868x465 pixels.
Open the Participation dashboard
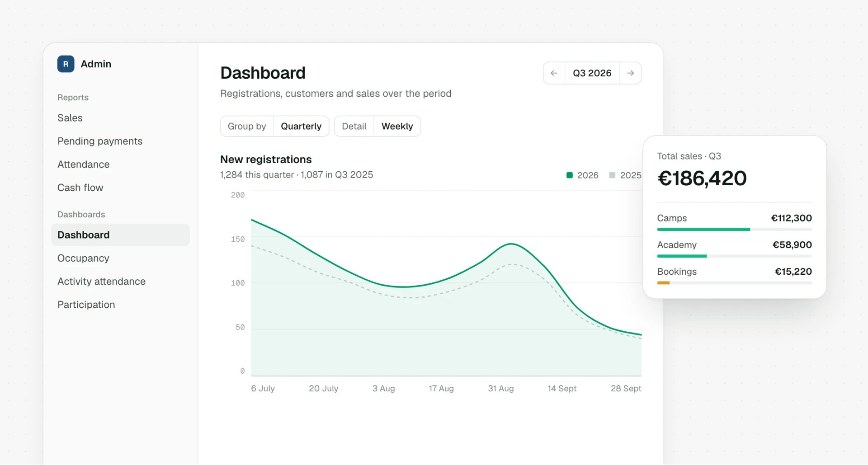[x=86, y=305]
